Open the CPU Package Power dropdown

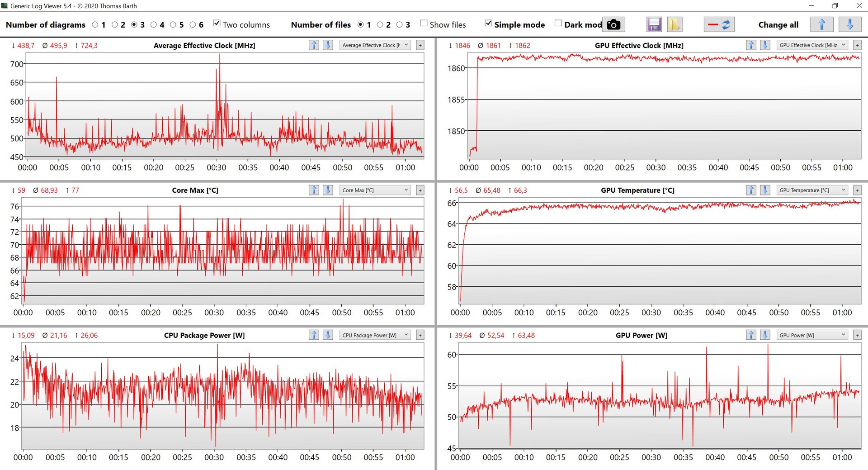[375, 335]
